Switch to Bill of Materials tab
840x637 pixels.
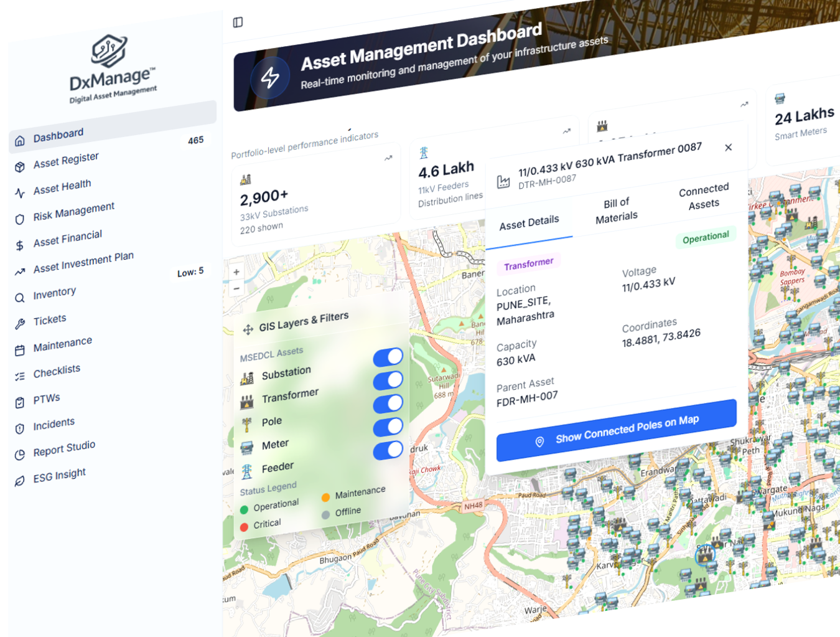616,210
